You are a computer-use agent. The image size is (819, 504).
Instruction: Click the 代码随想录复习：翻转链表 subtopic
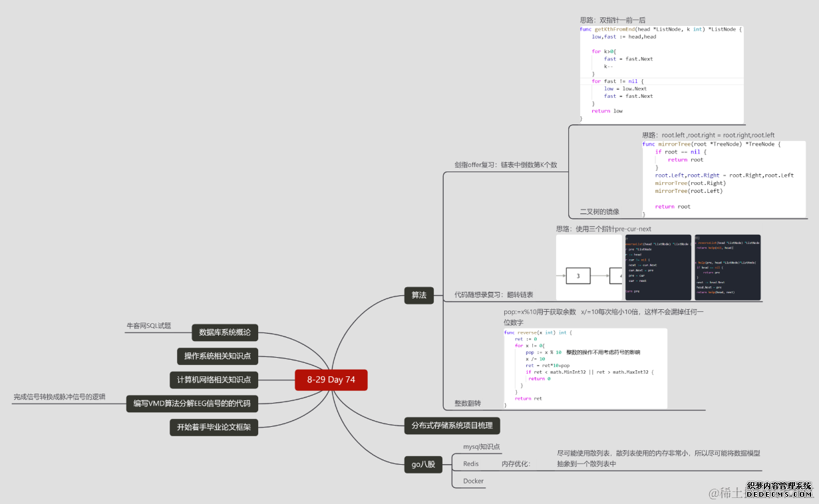[494, 294]
